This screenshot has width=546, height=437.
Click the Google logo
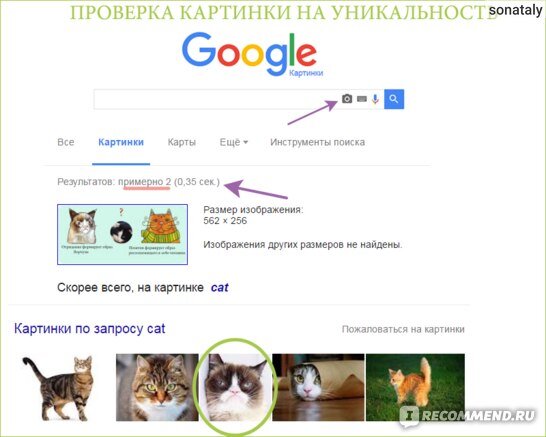point(249,54)
